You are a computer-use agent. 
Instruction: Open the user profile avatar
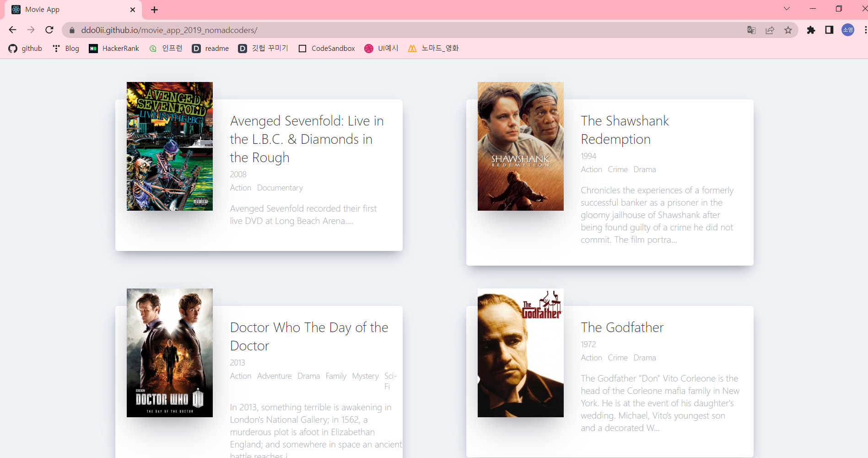click(x=848, y=30)
